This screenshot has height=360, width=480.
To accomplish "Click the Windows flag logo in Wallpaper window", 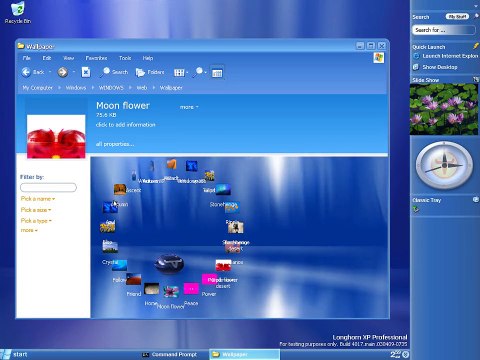I will (378, 58).
